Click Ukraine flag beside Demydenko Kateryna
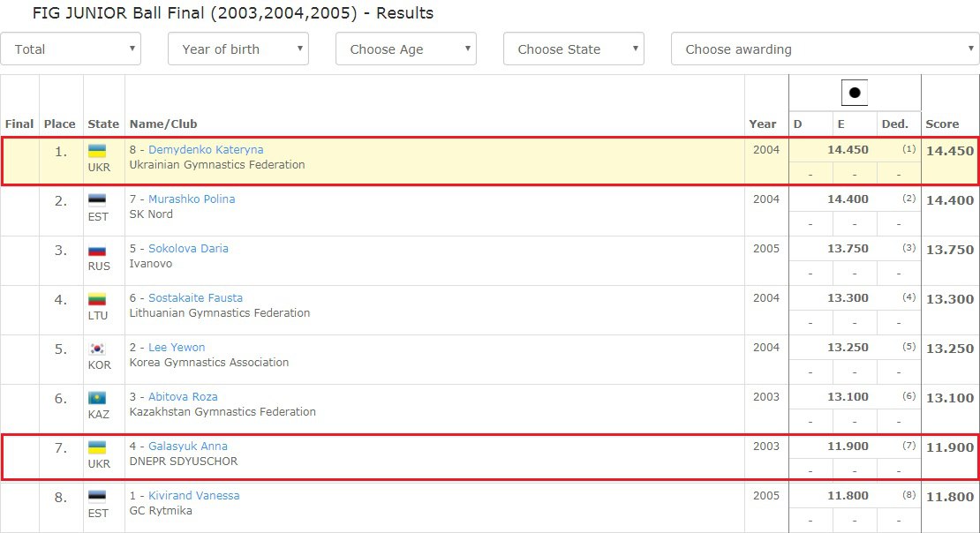This screenshot has height=533, width=980. click(97, 151)
